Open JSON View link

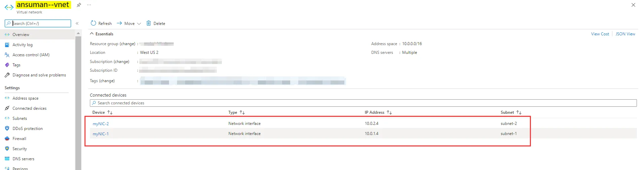pos(625,34)
